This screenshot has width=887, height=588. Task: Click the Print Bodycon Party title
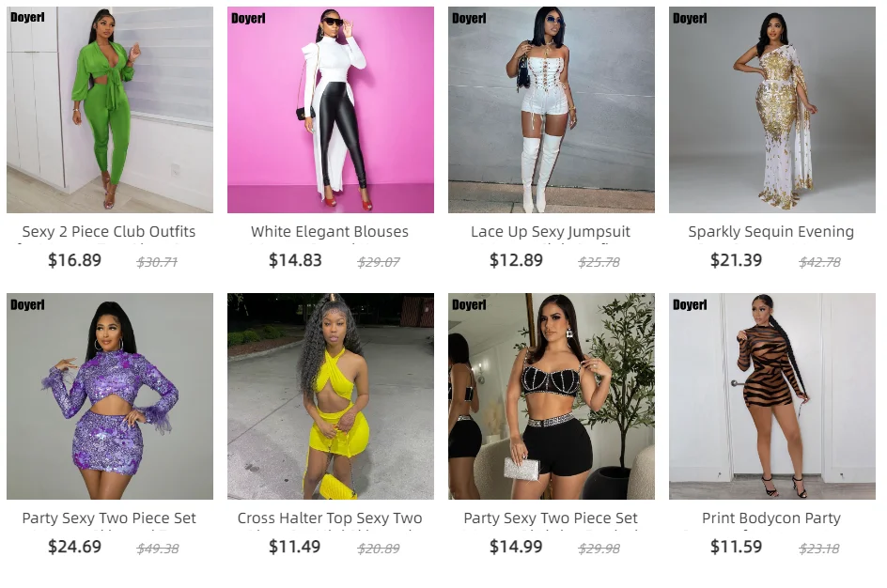(771, 518)
